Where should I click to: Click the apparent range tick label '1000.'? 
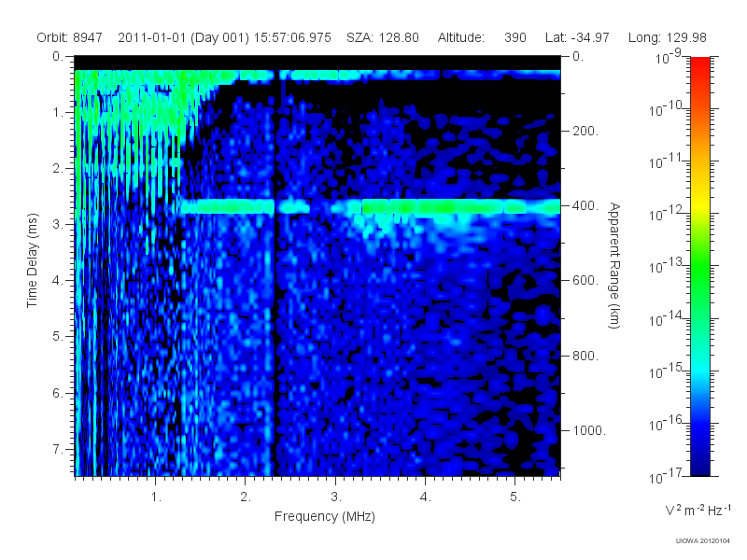click(589, 430)
